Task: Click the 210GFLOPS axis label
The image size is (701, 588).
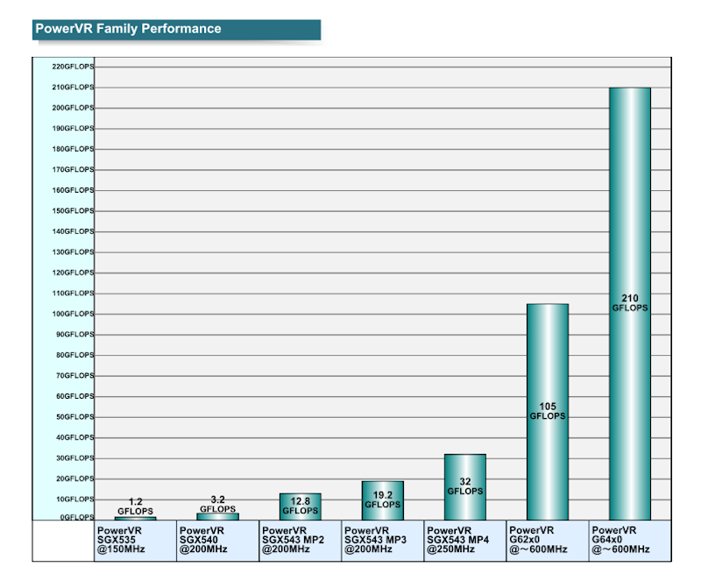Action: 73,88
